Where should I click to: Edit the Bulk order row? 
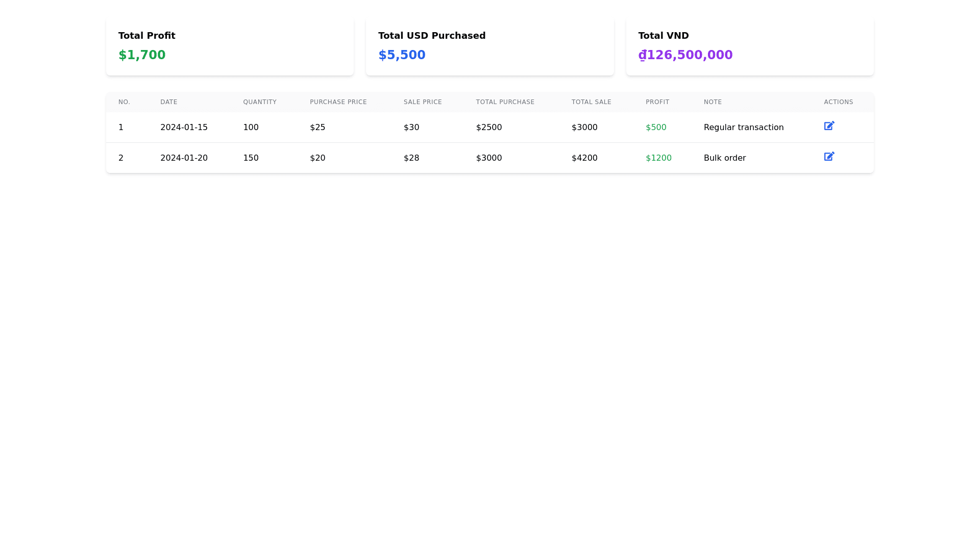(829, 157)
